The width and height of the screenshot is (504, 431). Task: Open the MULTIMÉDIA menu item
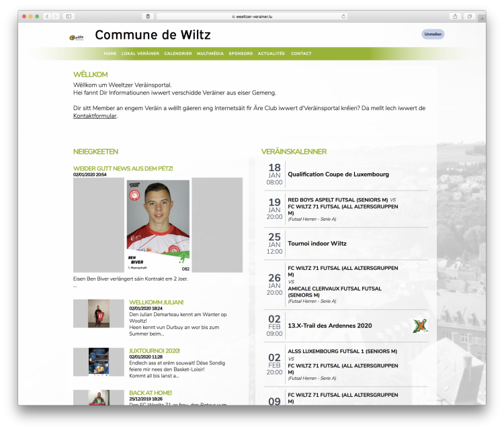(210, 54)
